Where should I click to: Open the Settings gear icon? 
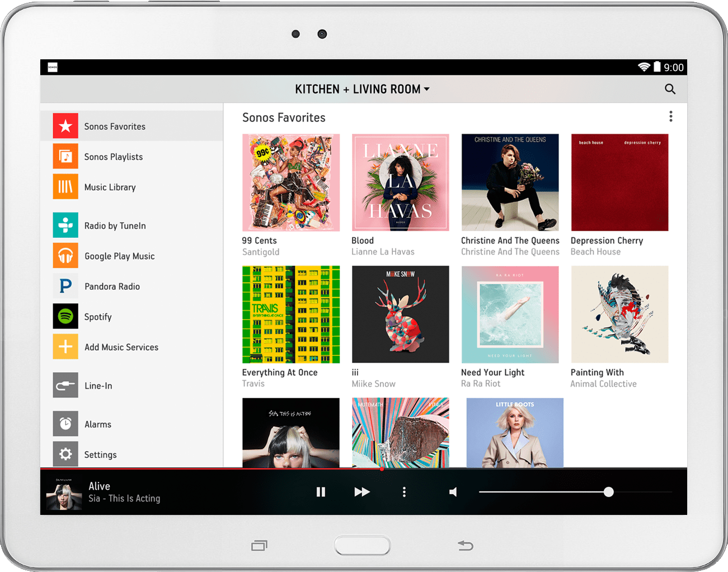tap(65, 454)
